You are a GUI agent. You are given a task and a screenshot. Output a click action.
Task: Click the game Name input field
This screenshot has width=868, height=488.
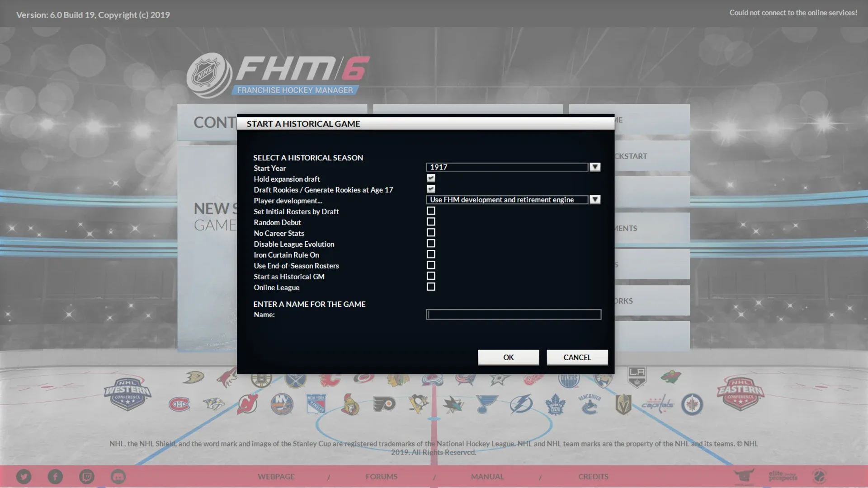point(513,314)
